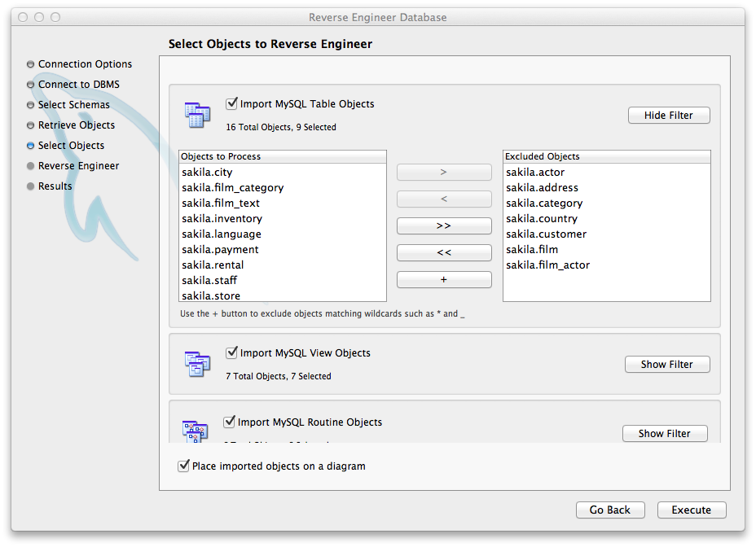The image size is (756, 547).
Task: Click the MySQL View Objects icon
Action: pos(197,364)
